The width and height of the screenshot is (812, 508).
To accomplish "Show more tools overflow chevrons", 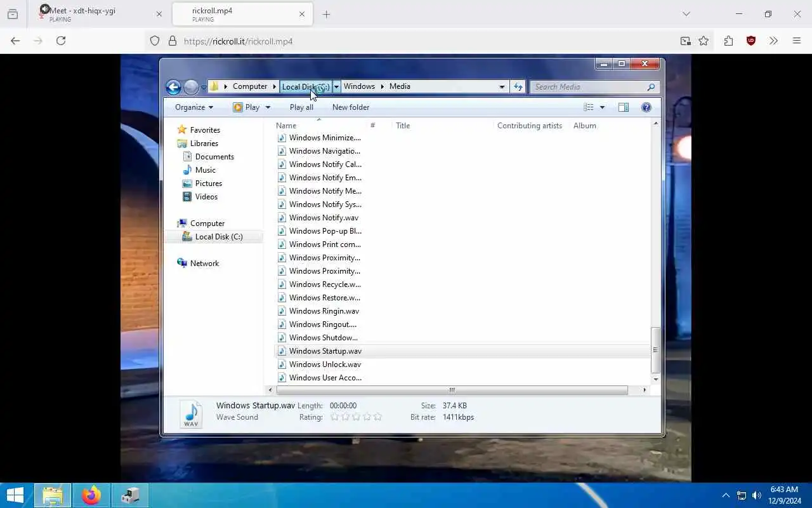I will point(773,41).
